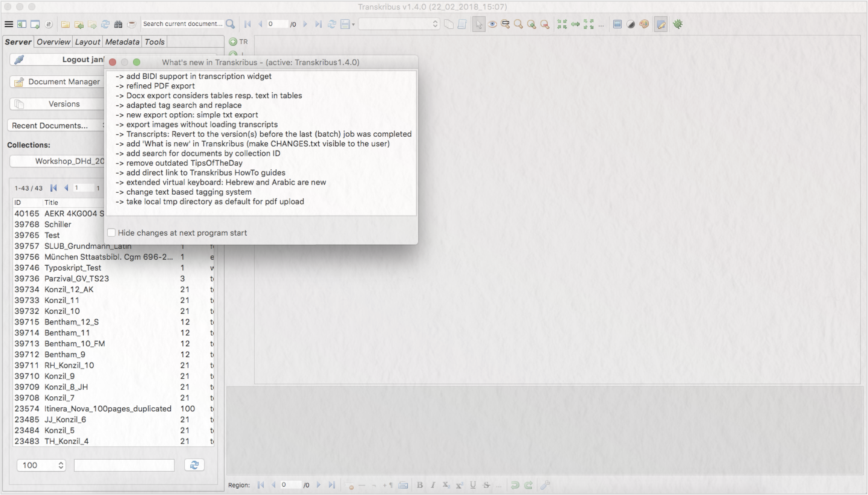This screenshot has width=868, height=495.
Task: Select document 39768 Schiller
Action: pyautogui.click(x=59, y=224)
